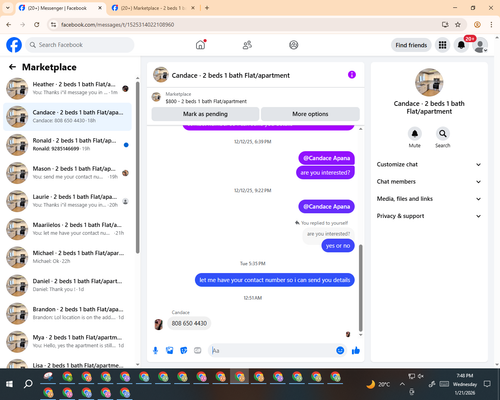
Task: Open Daniel's conversation
Action: click(x=68, y=285)
